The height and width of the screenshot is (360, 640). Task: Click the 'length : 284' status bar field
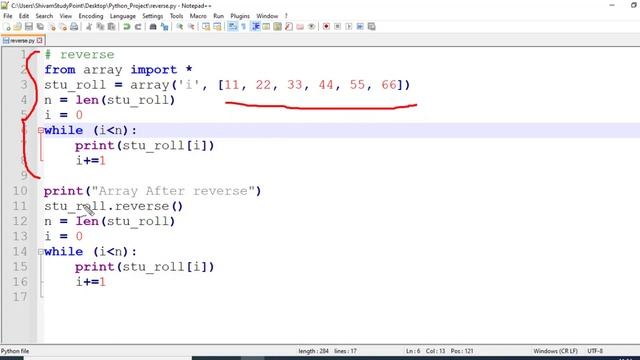(x=313, y=351)
